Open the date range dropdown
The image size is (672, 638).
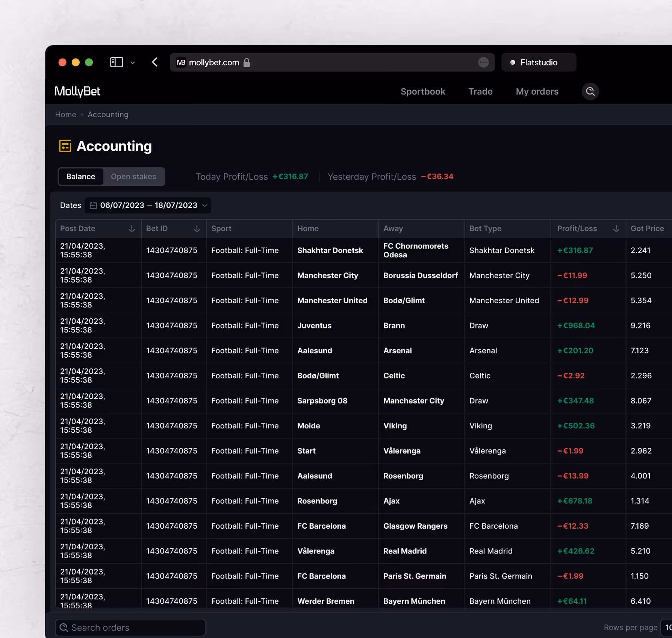(148, 206)
